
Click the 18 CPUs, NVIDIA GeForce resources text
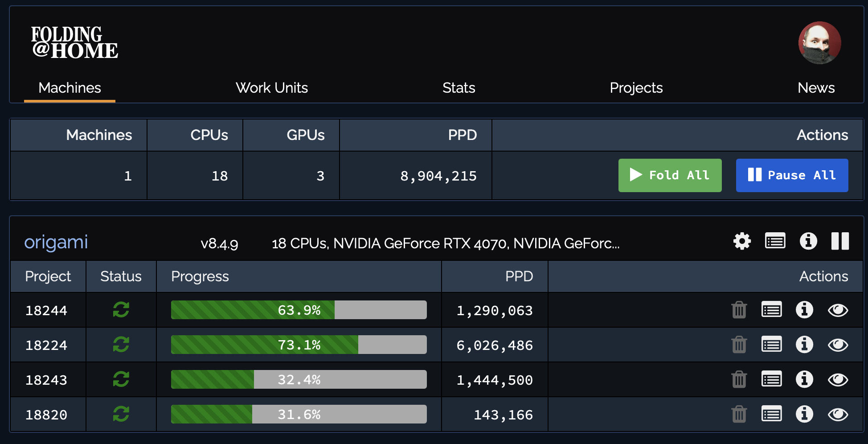[x=446, y=243]
